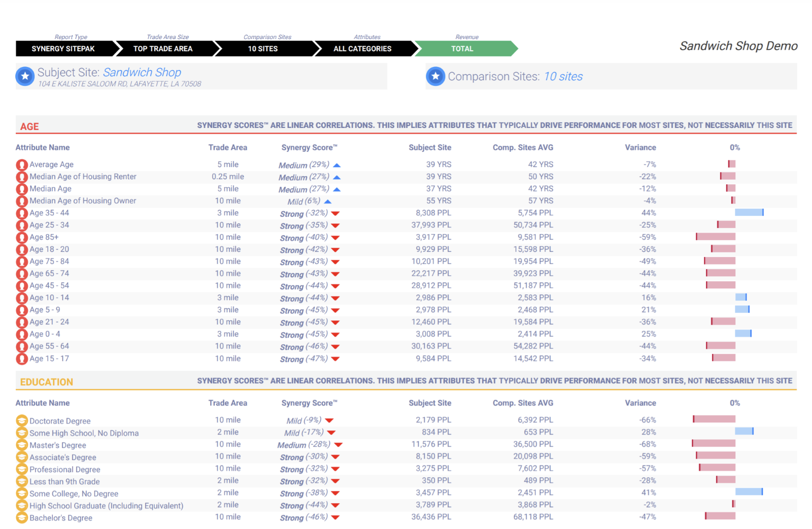This screenshot has height=529, width=812.
Task: Click the Age 35 - 44 attribute name
Action: tap(49, 213)
